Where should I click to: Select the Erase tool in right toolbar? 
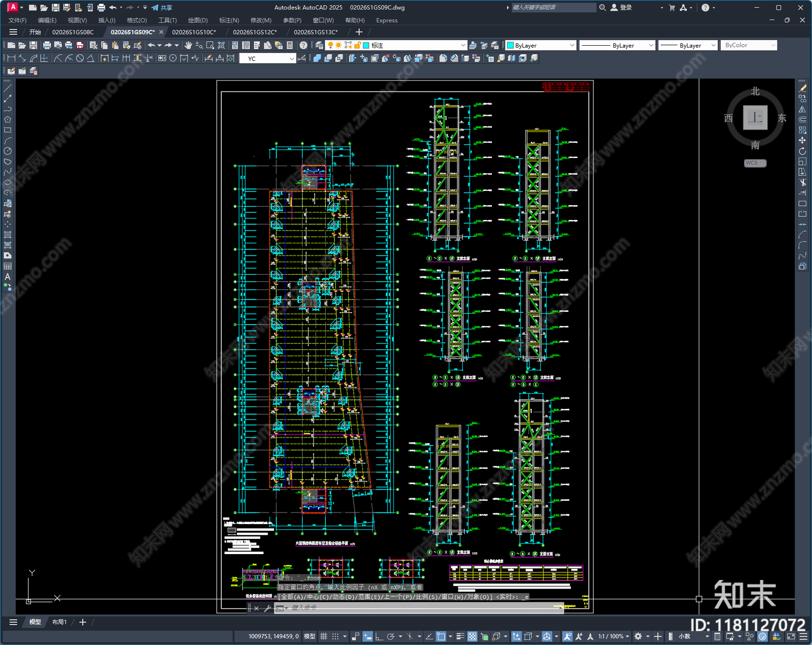[802, 88]
